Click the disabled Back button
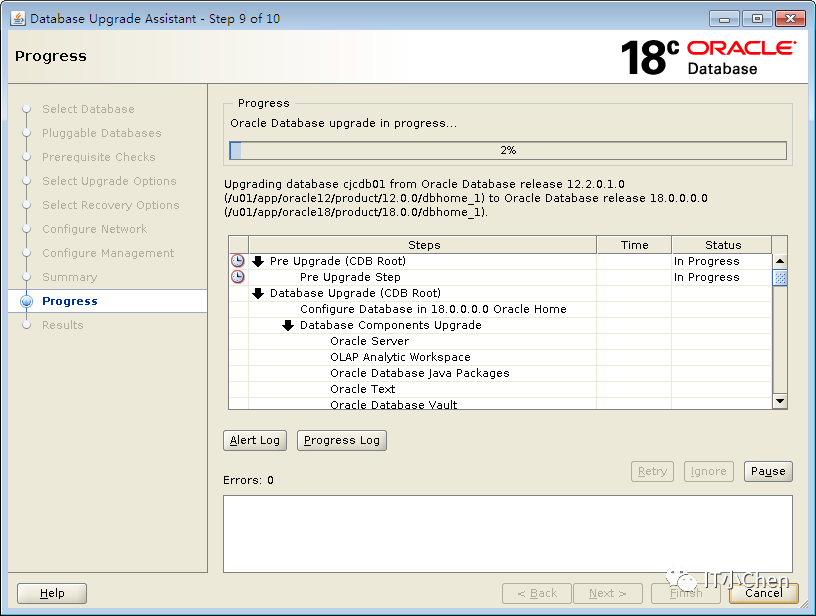 pos(537,593)
